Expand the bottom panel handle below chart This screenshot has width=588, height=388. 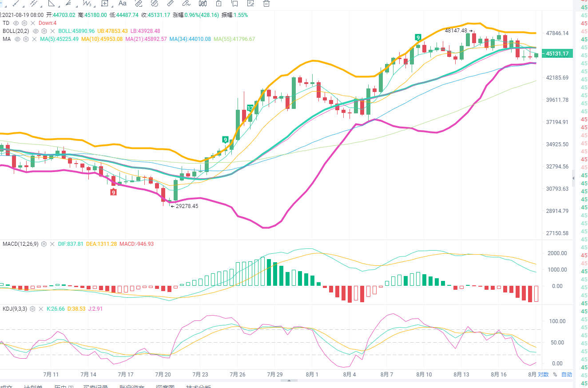pyautogui.click(x=289, y=380)
